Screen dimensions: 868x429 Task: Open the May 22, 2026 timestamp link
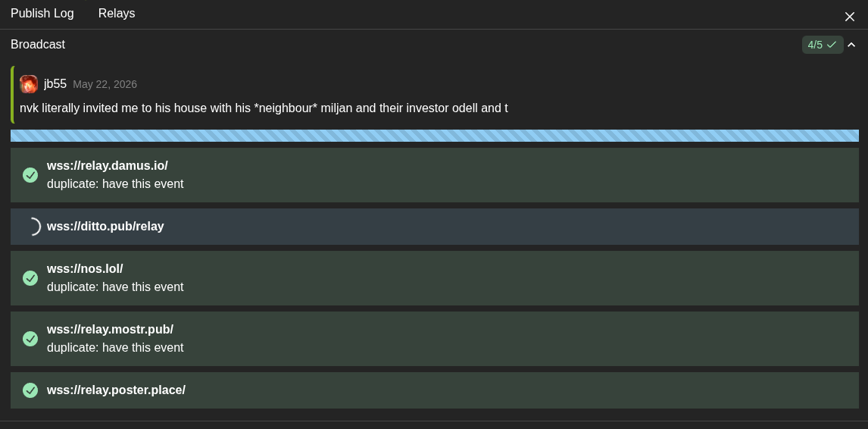click(105, 85)
